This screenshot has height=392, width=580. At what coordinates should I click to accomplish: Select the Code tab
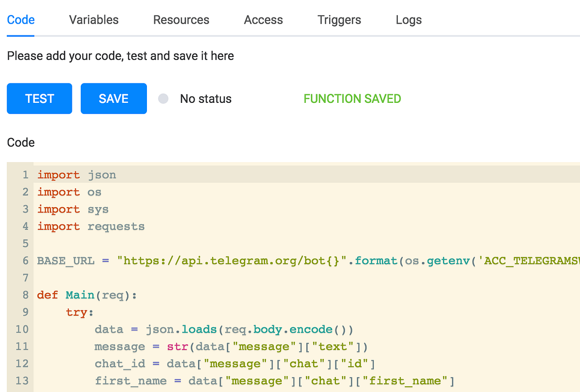point(20,20)
